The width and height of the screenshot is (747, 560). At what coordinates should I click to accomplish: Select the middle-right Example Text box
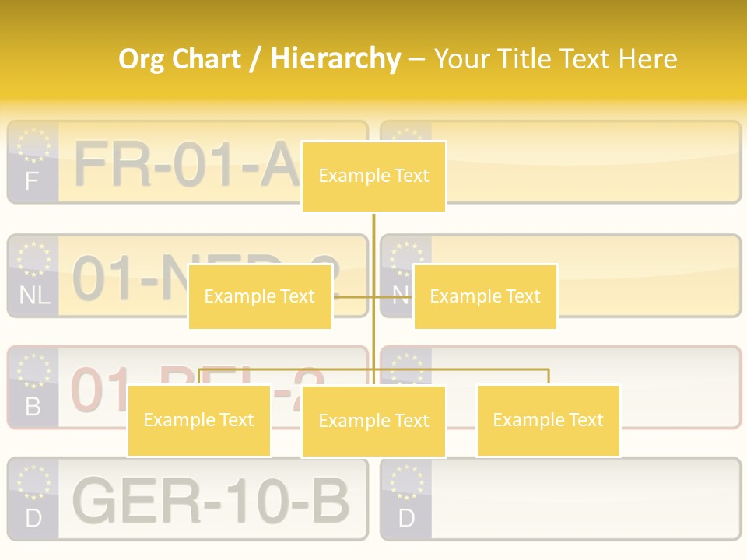485,296
